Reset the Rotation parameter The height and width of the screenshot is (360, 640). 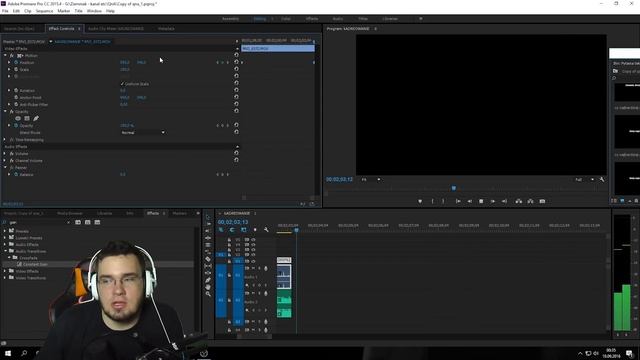click(x=236, y=91)
